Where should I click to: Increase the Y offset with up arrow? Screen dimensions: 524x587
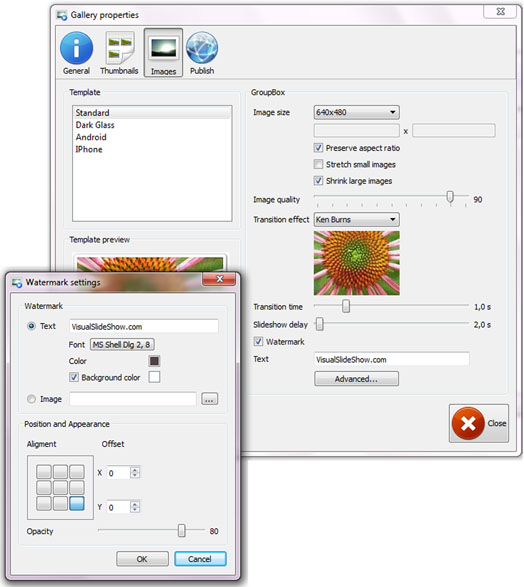[x=135, y=504]
